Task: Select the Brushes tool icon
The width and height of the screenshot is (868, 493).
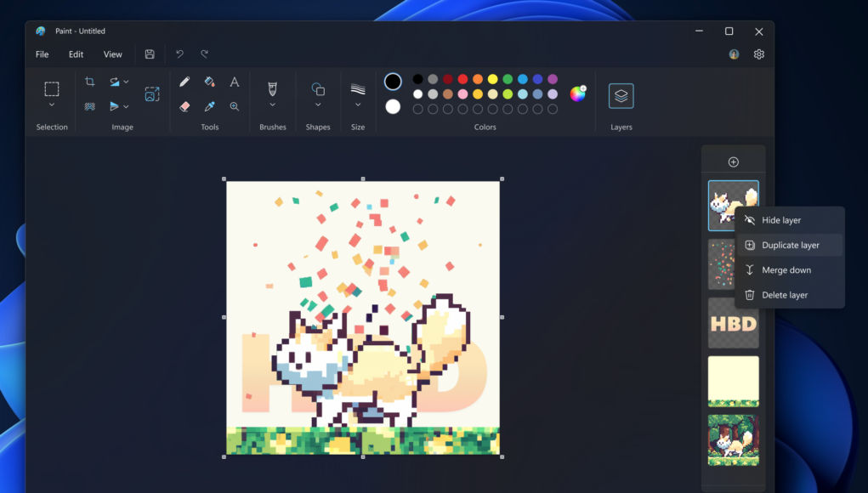Action: pyautogui.click(x=272, y=88)
